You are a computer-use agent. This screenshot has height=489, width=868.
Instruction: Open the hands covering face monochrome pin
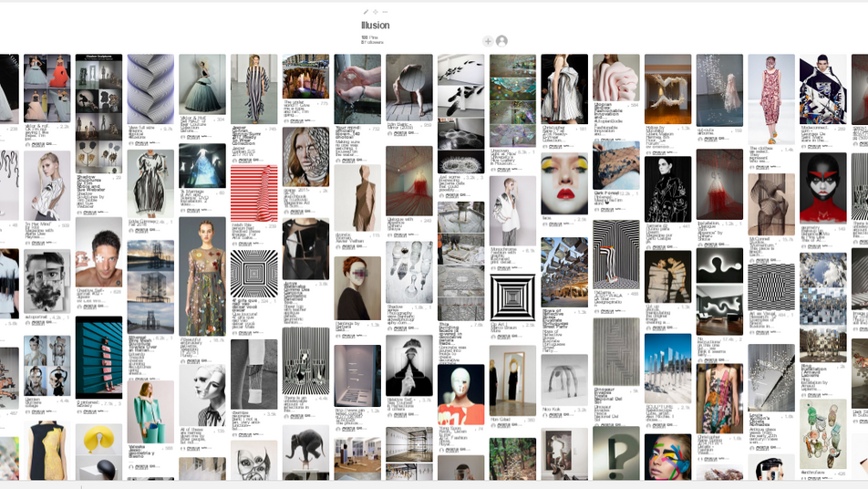pyautogui.click(x=409, y=366)
